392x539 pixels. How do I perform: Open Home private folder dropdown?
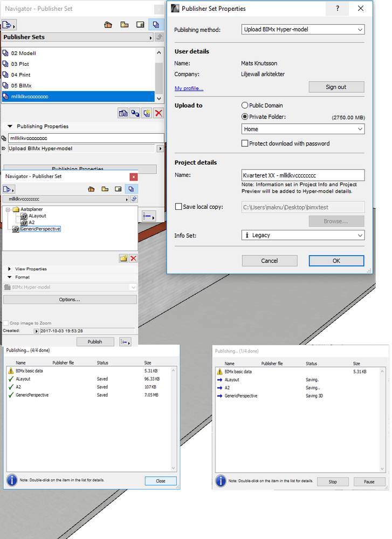click(302, 129)
